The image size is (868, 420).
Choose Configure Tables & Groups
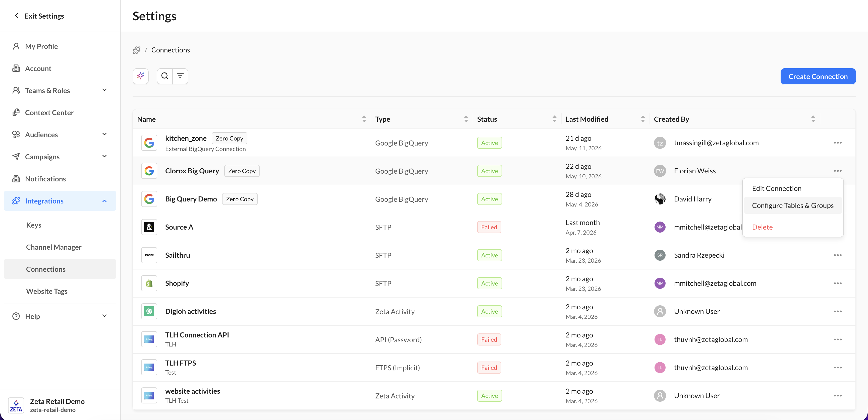(792, 206)
